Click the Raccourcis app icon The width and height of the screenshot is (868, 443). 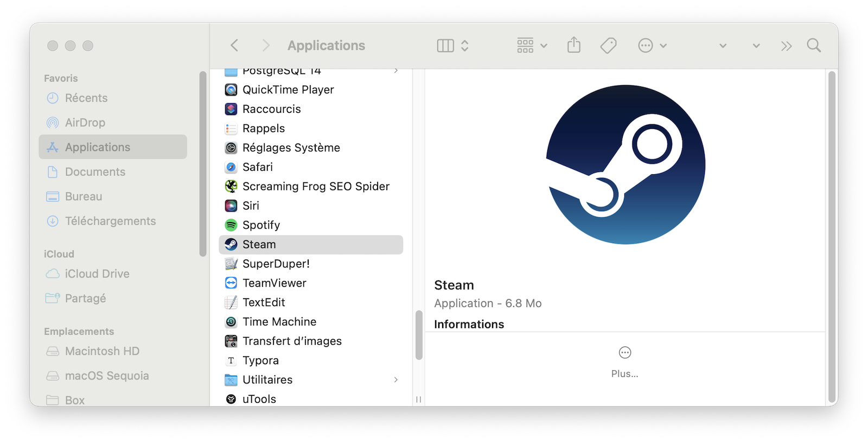coord(231,109)
